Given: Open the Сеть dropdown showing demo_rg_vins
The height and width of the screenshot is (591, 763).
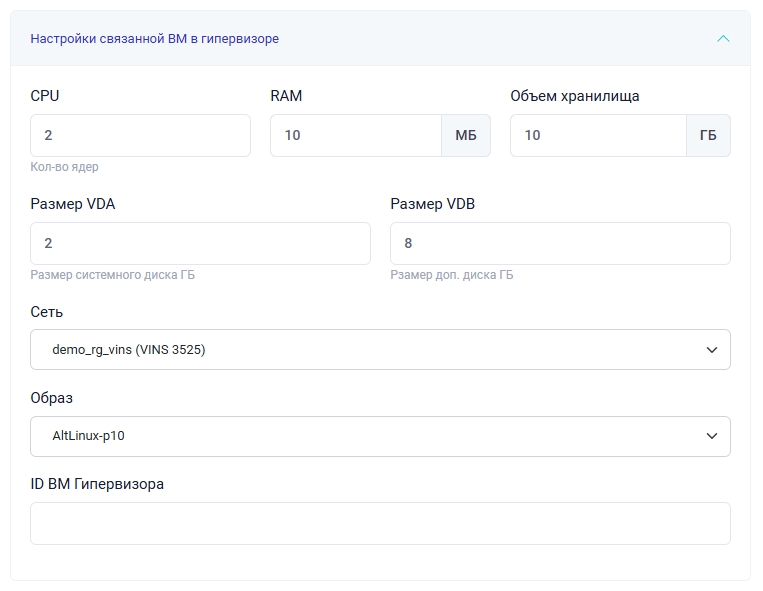Looking at the screenshot, I should (x=380, y=350).
